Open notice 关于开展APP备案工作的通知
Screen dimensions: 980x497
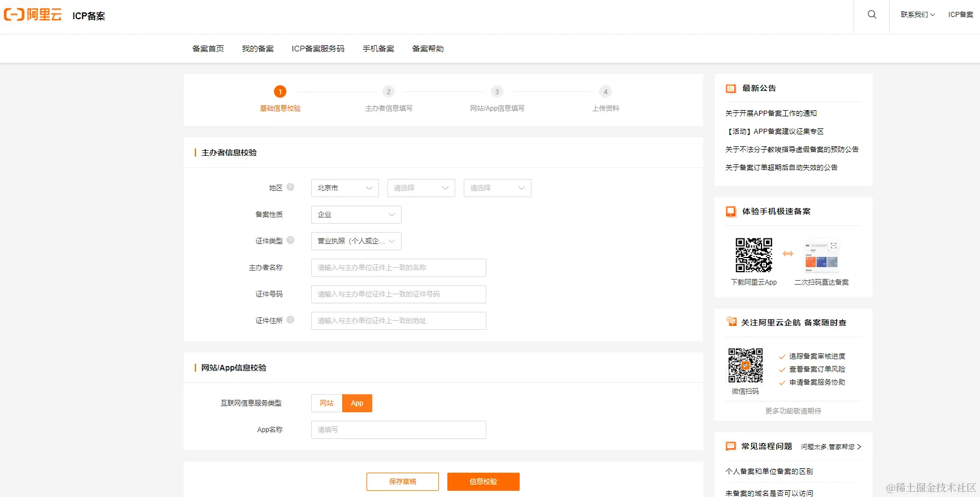(771, 114)
